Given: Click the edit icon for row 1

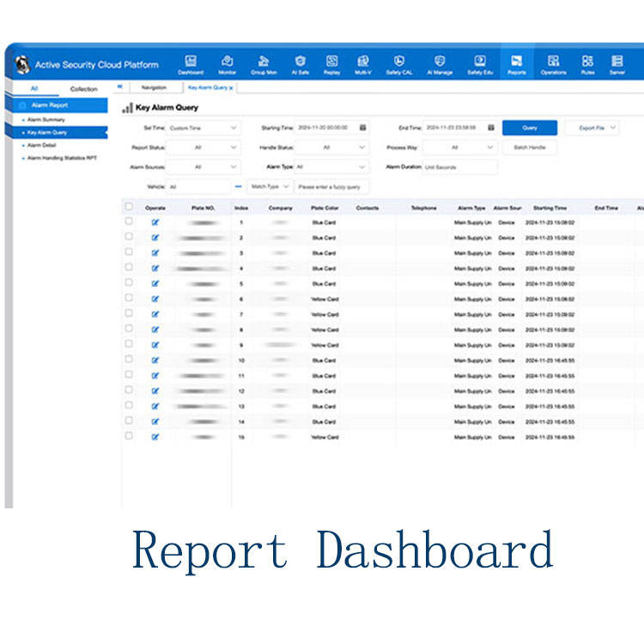Looking at the screenshot, I should [x=155, y=222].
